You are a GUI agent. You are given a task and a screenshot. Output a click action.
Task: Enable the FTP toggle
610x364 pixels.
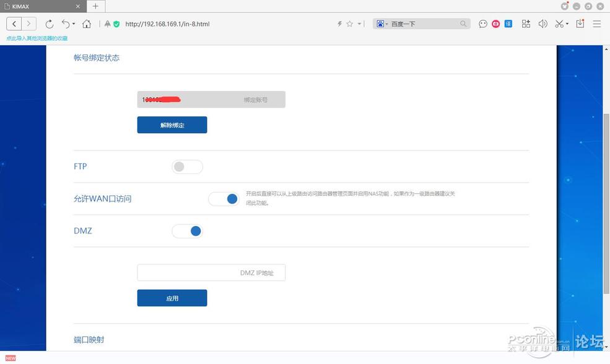(187, 167)
